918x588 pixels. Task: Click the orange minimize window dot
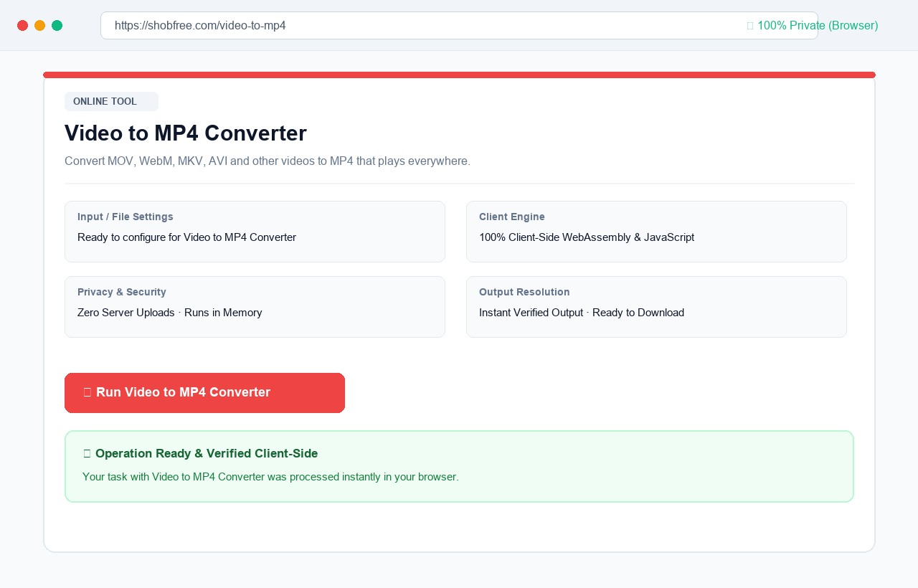(x=40, y=26)
